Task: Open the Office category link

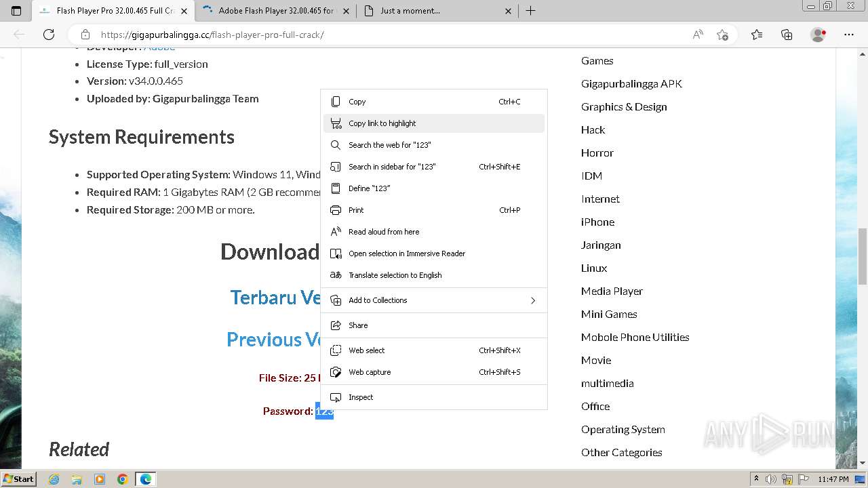Action: [x=595, y=407]
